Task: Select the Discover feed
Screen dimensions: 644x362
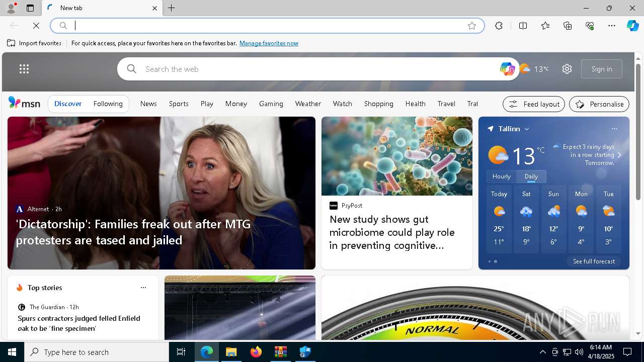Action: point(68,104)
